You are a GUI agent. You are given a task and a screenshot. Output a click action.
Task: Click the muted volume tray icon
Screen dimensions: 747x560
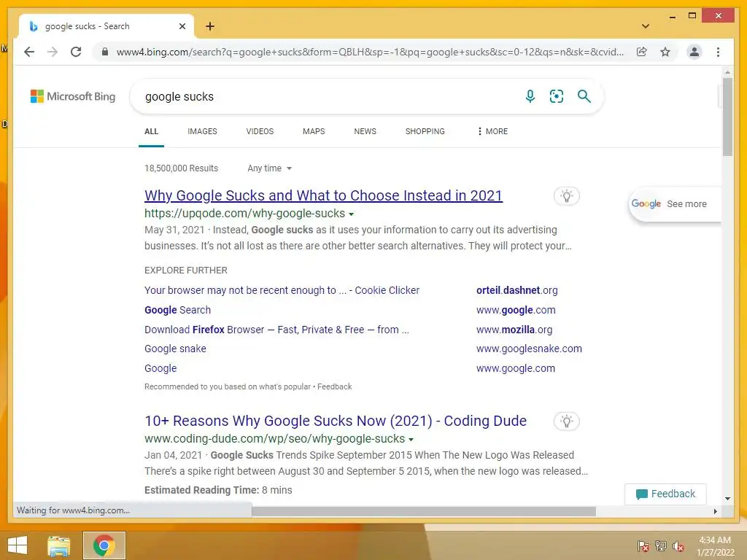pos(678,546)
